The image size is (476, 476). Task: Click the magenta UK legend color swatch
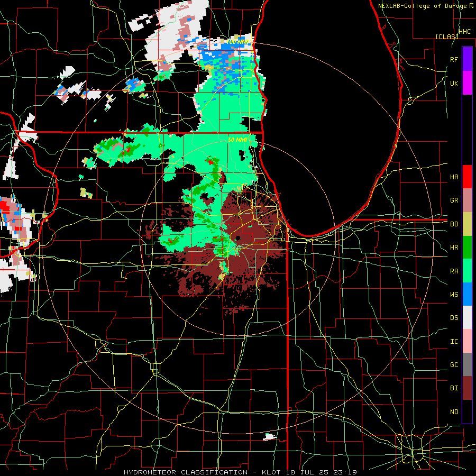coord(467,83)
